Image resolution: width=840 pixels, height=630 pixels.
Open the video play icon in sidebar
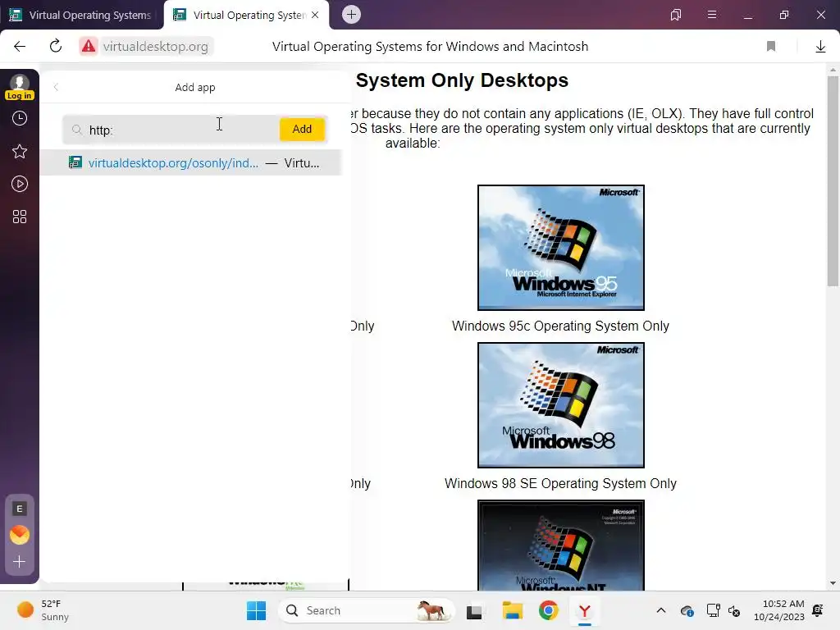coord(20,185)
